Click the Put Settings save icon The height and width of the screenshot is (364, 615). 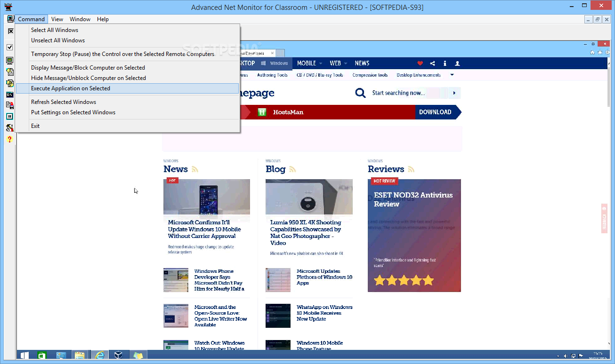[x=10, y=105]
